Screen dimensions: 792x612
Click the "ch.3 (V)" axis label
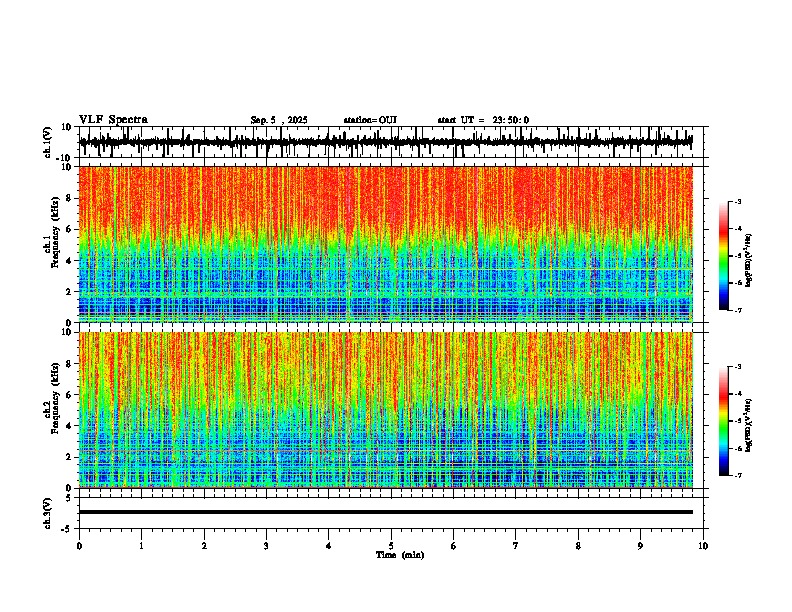point(48,513)
